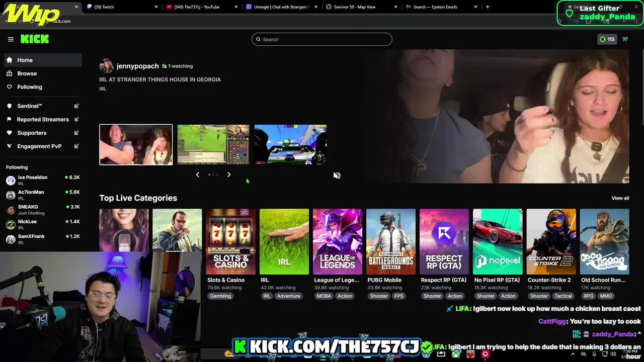
Task: Open the PUBG Mobile category card
Action: 391,242
